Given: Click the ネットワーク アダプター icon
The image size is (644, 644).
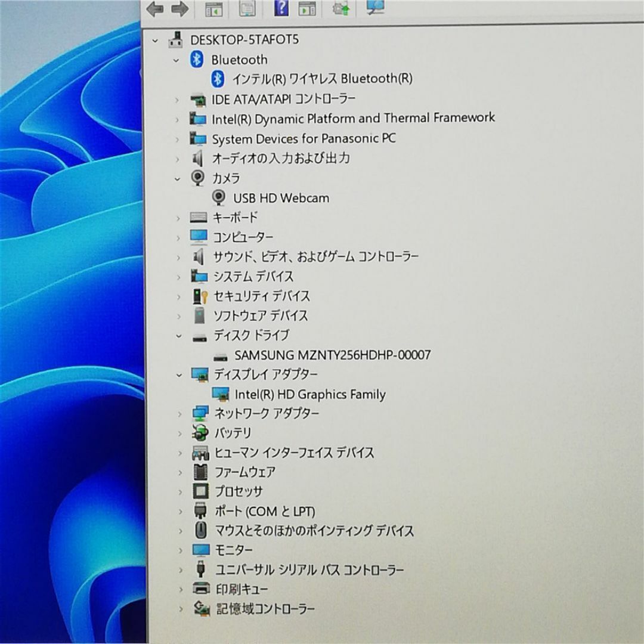Looking at the screenshot, I should tap(200, 413).
